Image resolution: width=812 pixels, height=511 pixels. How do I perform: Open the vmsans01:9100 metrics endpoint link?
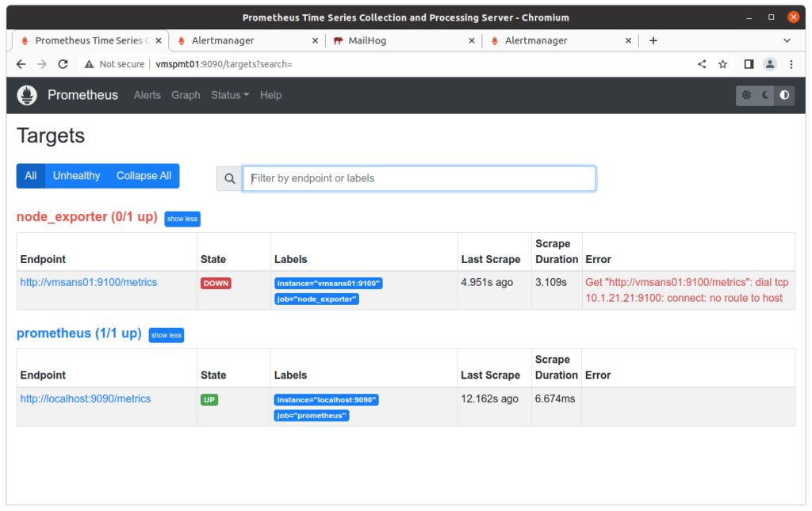[x=89, y=282]
